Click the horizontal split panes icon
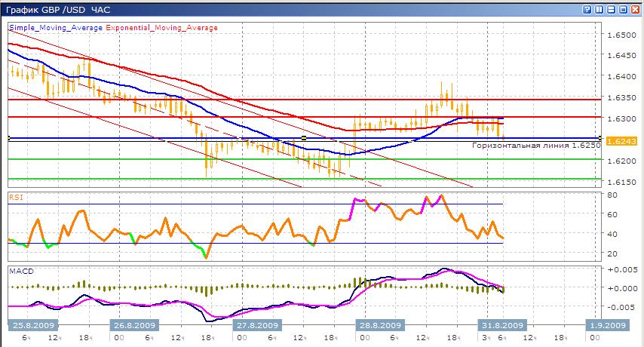 pos(611,10)
